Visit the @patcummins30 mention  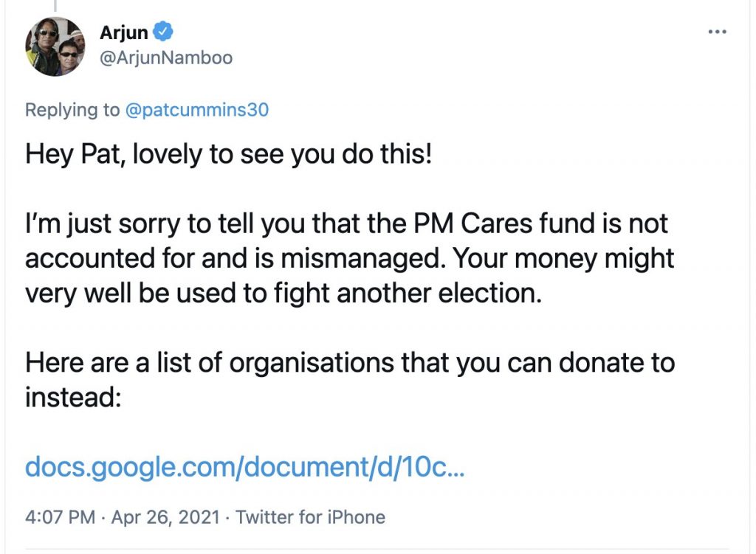[x=196, y=110]
